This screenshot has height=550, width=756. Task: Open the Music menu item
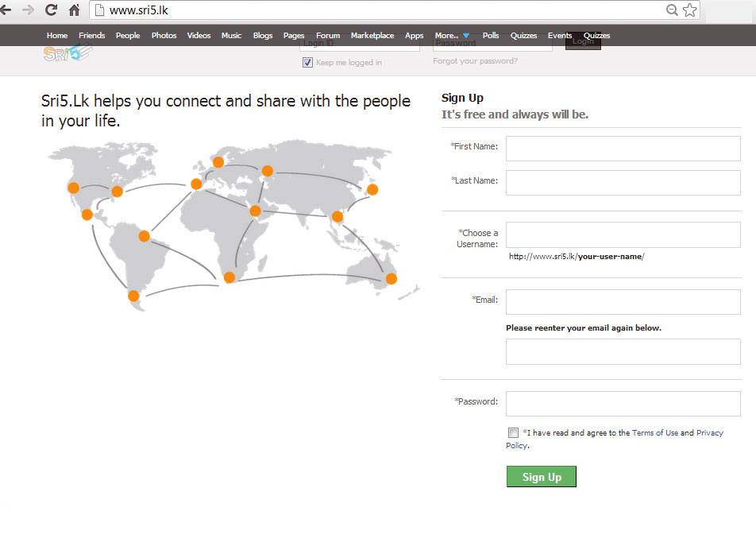tap(231, 35)
